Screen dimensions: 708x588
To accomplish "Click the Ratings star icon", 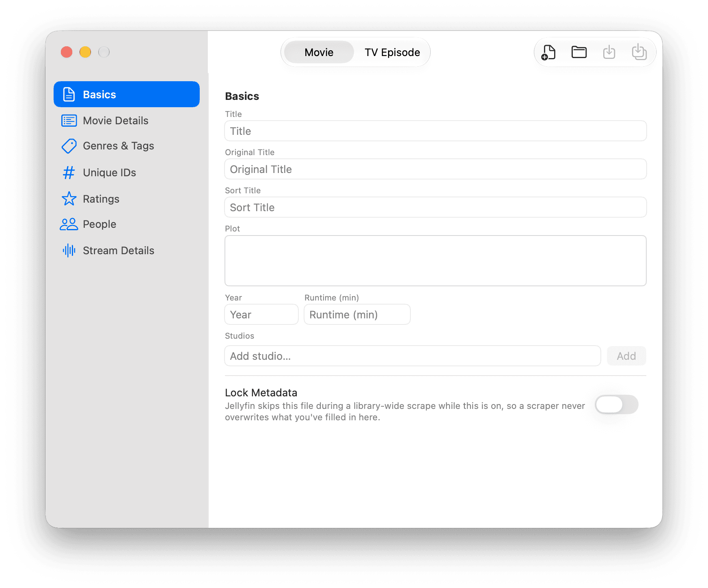I will point(69,199).
